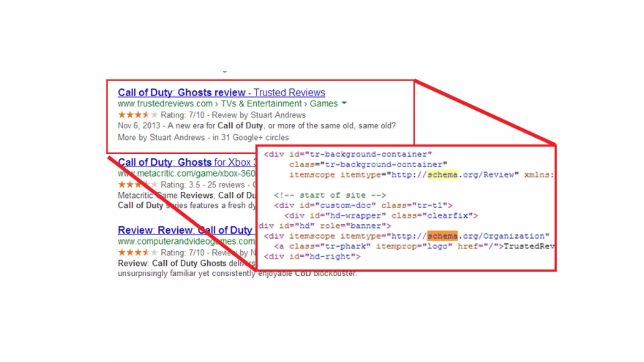Viewport: 644px width, 362px height.
Task: Click the computerandvideogames.com green URL
Action: 187,241
